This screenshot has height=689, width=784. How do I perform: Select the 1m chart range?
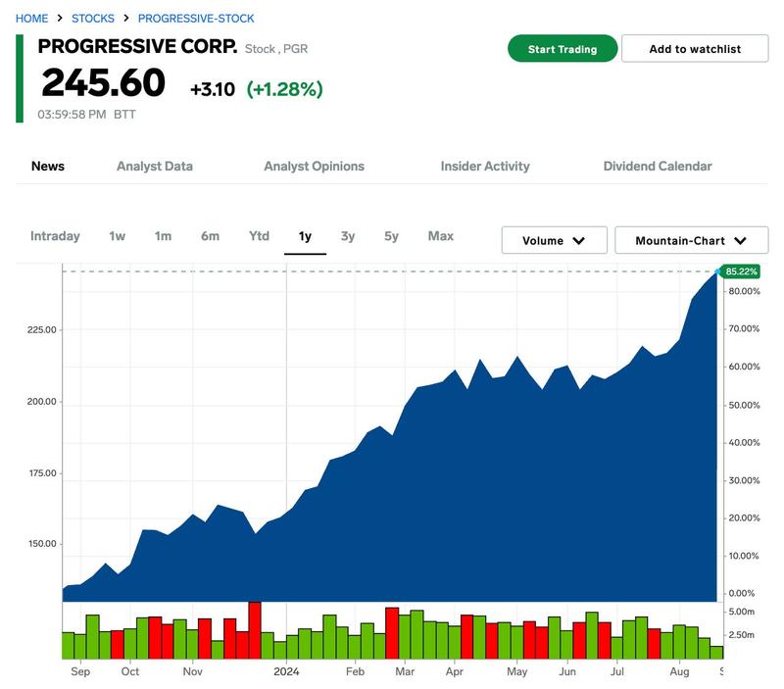[163, 236]
